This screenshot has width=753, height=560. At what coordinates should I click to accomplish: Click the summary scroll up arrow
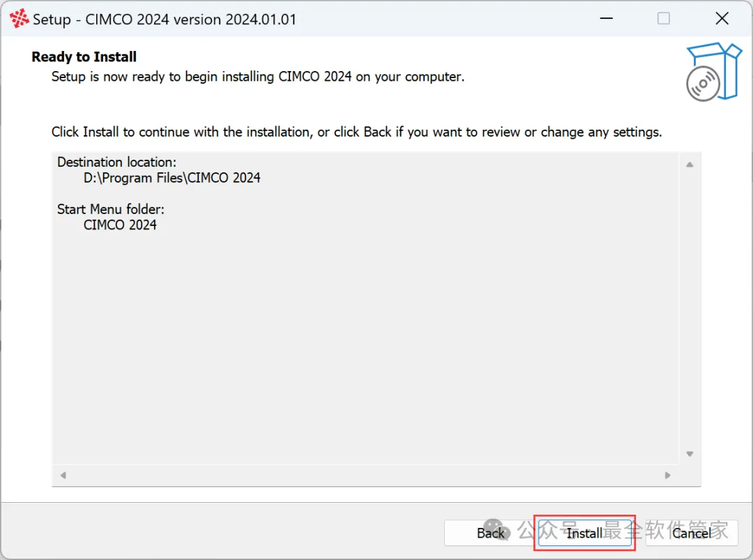[690, 165]
